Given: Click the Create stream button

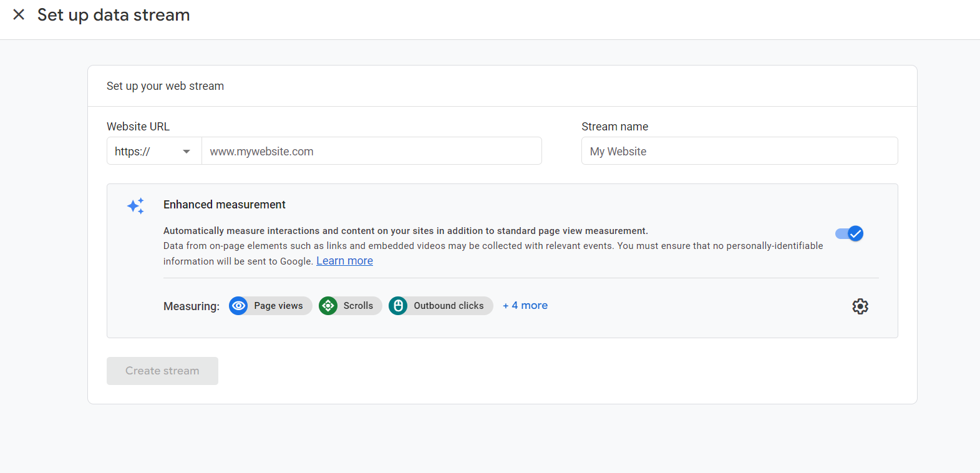Looking at the screenshot, I should [162, 371].
